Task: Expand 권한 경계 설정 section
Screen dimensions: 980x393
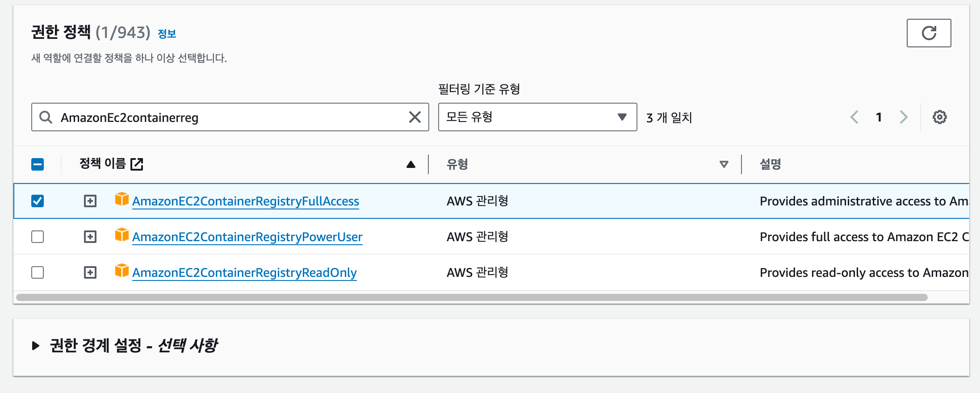Action: point(36,346)
